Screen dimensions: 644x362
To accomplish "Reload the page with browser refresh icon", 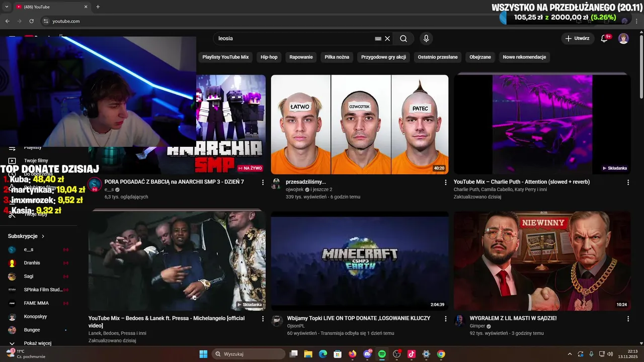I will point(31,21).
